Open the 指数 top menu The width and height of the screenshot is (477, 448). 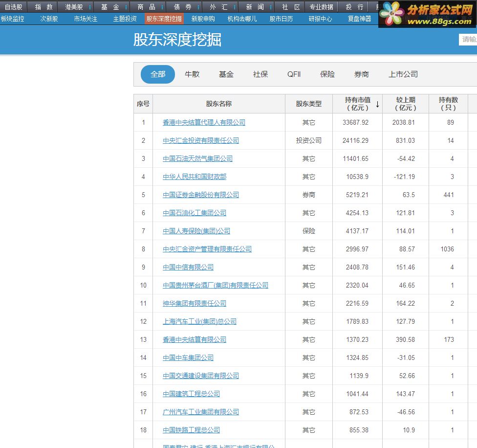point(44,7)
